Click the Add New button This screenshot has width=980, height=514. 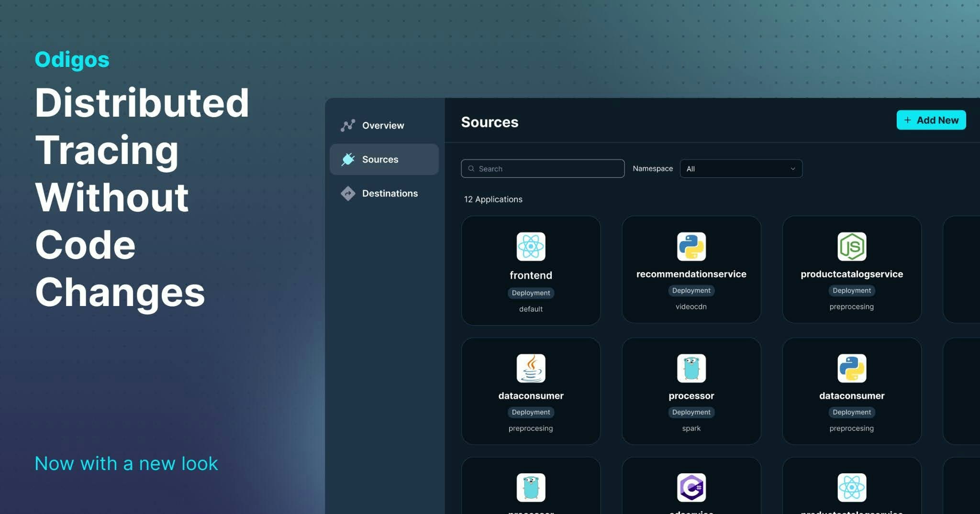coord(931,120)
